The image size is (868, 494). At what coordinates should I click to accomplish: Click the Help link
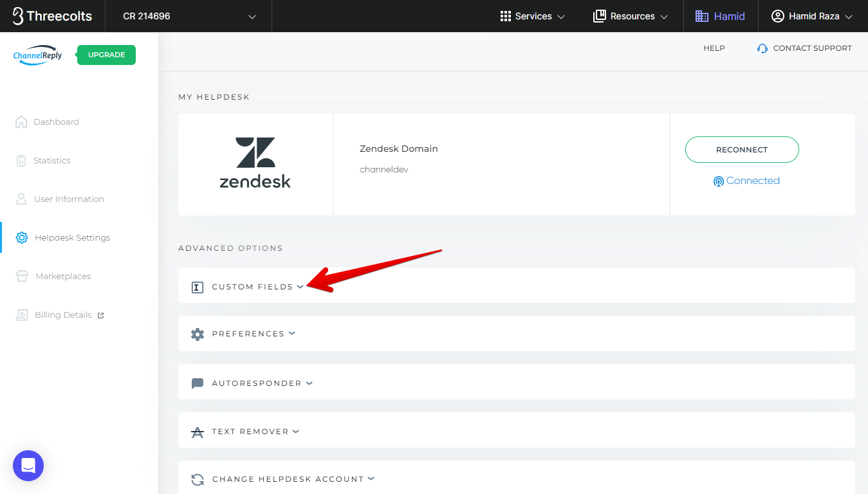714,48
